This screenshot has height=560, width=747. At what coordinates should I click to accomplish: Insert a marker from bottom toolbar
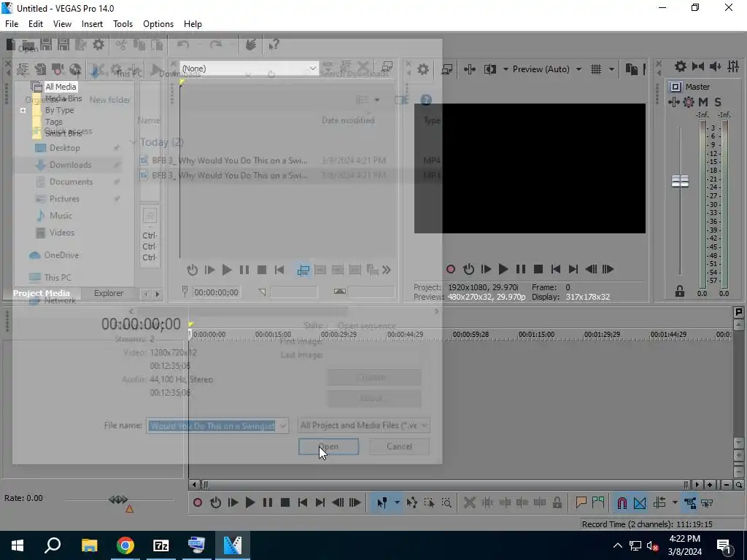(x=581, y=503)
